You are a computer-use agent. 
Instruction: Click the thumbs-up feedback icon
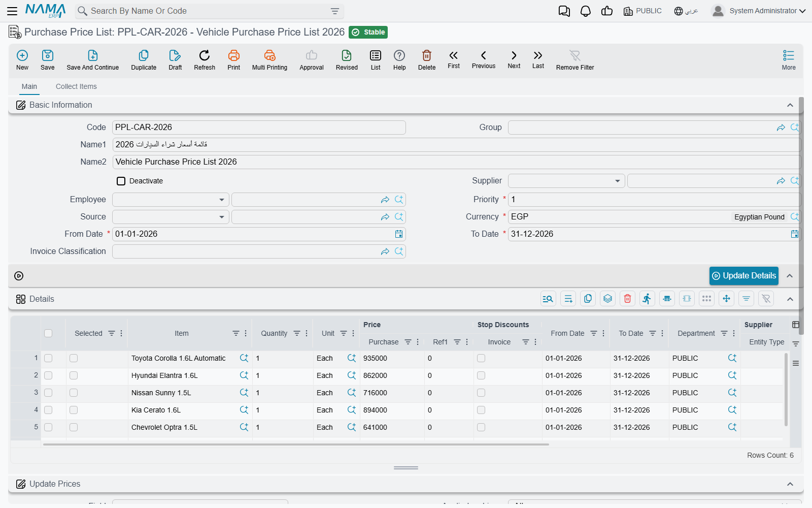(607, 11)
